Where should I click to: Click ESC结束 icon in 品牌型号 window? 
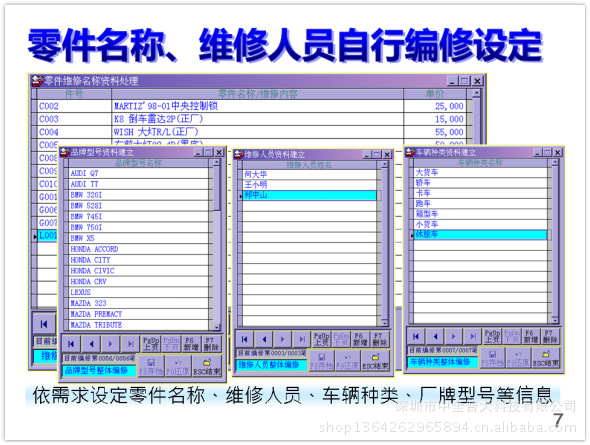pos(207,366)
